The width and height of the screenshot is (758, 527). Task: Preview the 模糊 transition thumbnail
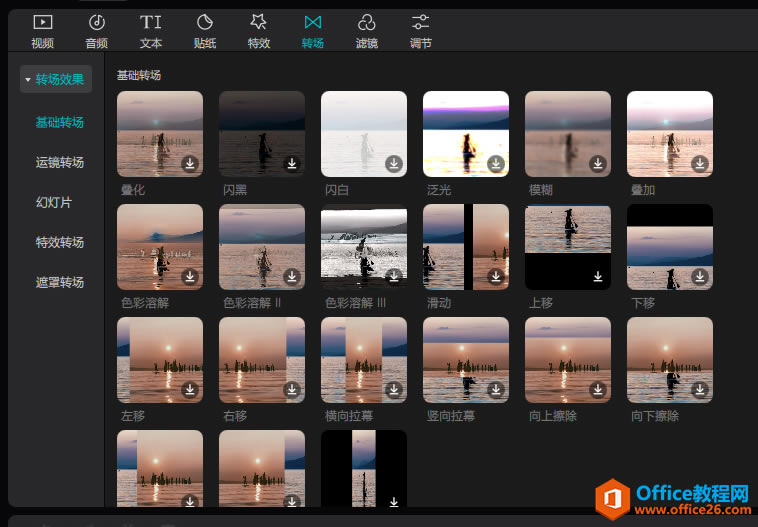tap(568, 134)
